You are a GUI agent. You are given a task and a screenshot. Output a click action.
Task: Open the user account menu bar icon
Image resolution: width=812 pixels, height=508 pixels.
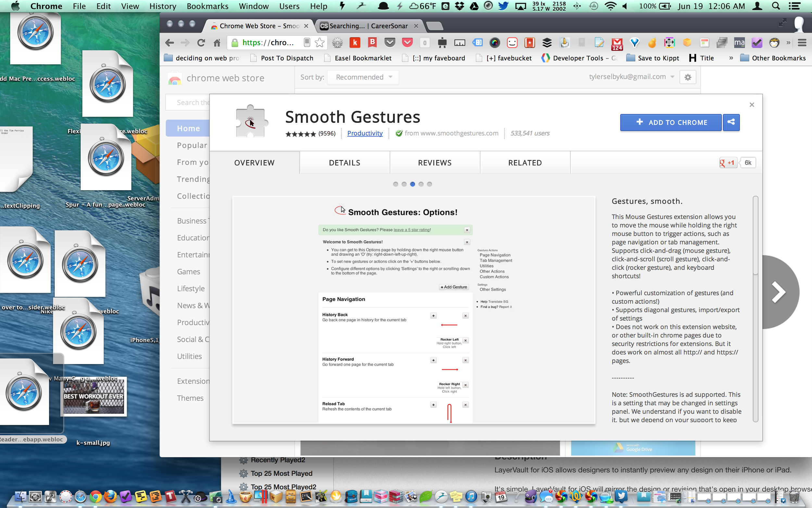[757, 6]
